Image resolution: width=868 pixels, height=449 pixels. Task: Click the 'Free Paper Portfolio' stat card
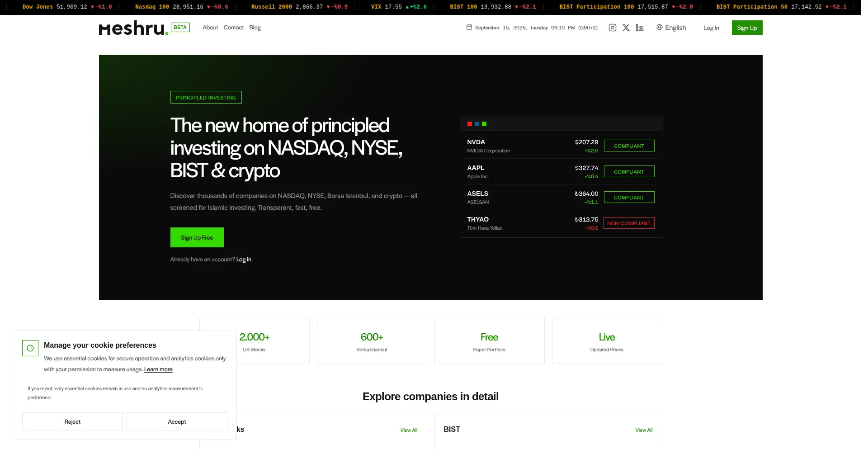[x=490, y=341]
